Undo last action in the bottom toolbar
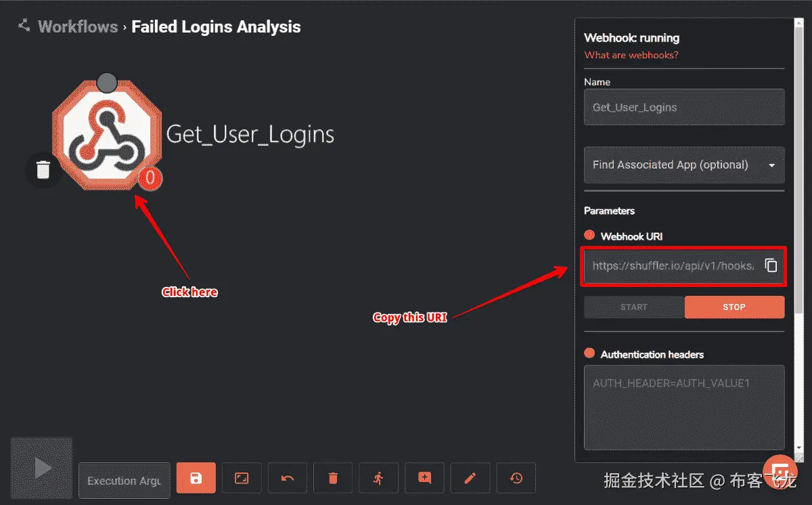This screenshot has width=812, height=505. 288,478
